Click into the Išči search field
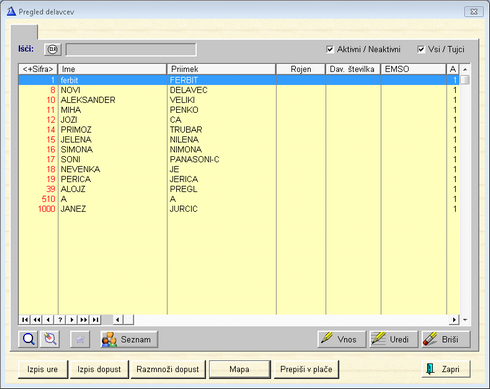 [x=131, y=50]
